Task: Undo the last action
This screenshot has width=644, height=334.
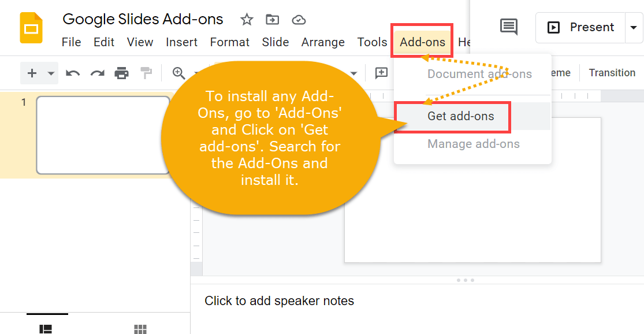Action: 73,73
